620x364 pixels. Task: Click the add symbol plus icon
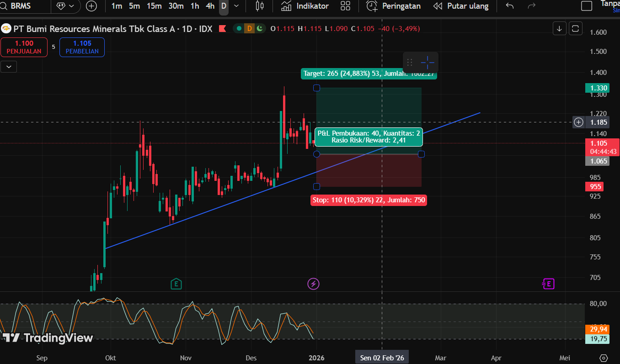coord(91,6)
